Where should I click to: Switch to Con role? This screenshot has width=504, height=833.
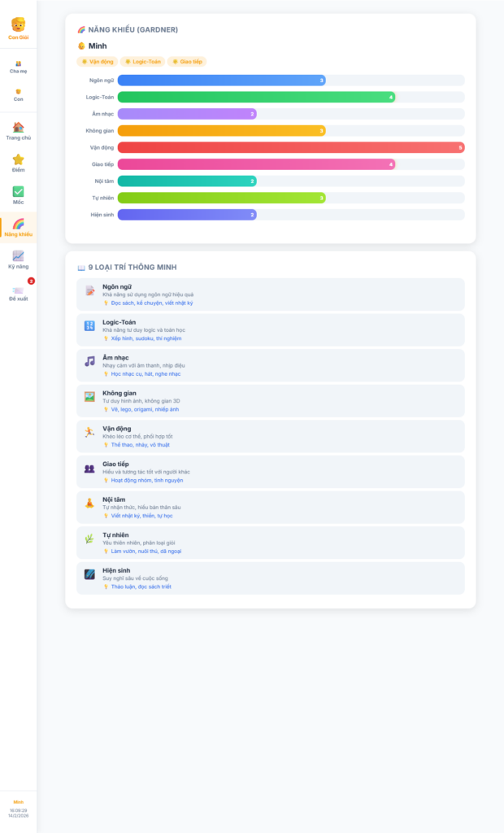pyautogui.click(x=18, y=94)
